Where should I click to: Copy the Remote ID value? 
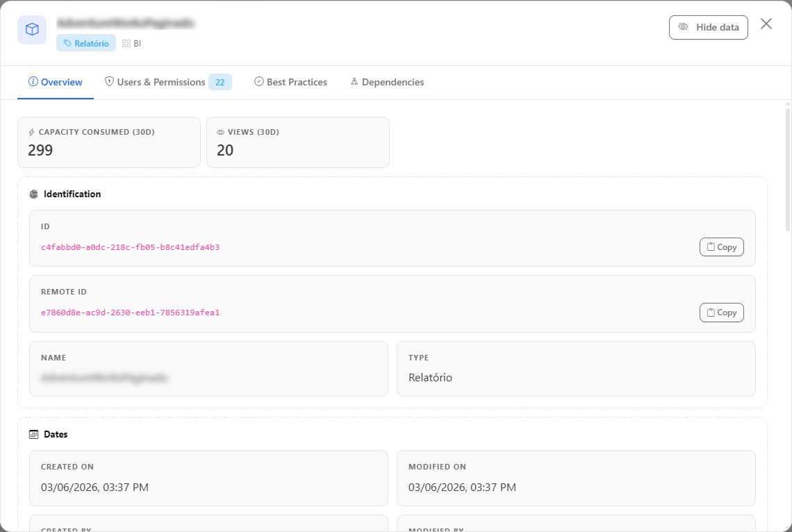(x=721, y=313)
